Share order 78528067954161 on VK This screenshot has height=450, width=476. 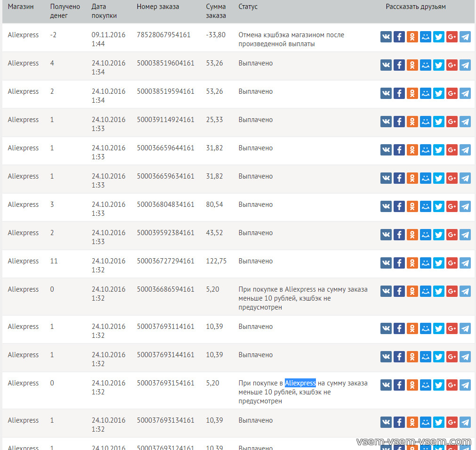(386, 37)
